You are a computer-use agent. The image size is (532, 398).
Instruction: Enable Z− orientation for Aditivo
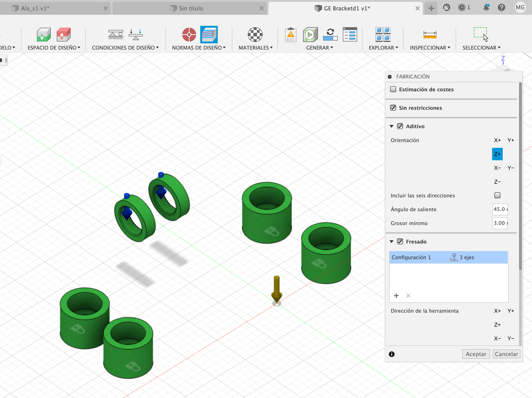tap(497, 182)
